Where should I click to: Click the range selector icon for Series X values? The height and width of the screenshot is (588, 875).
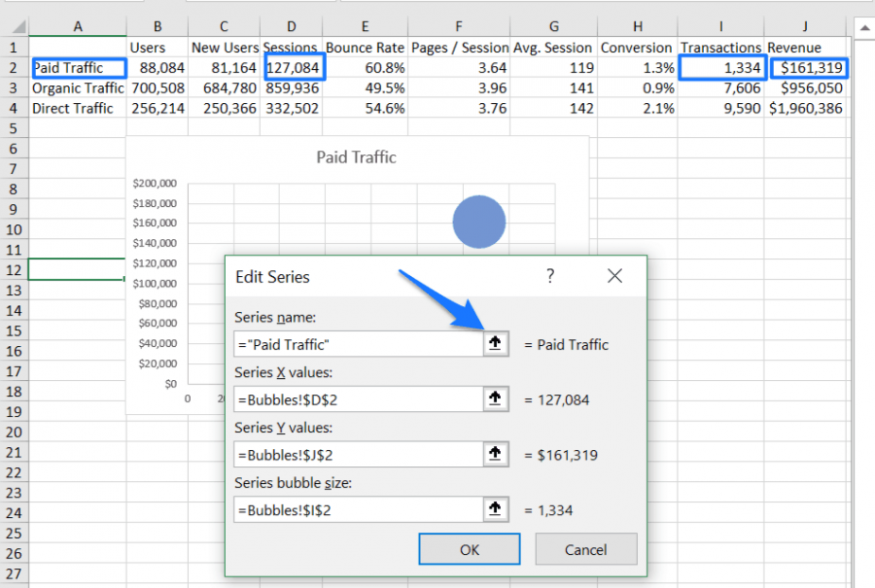[x=495, y=399]
